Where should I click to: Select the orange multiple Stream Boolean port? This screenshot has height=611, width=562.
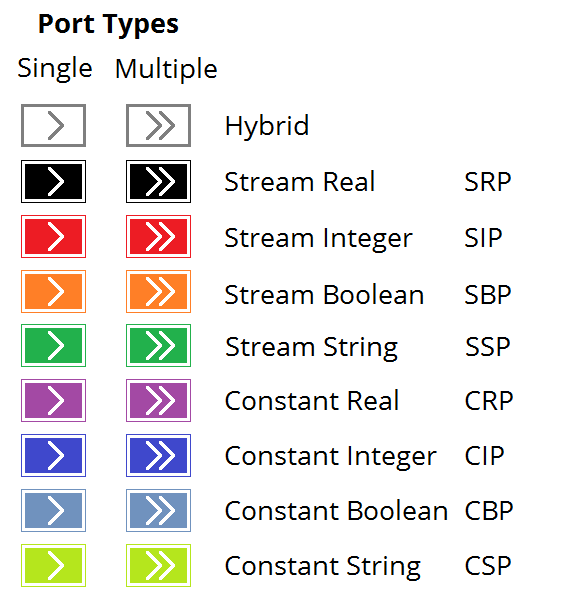[158, 291]
